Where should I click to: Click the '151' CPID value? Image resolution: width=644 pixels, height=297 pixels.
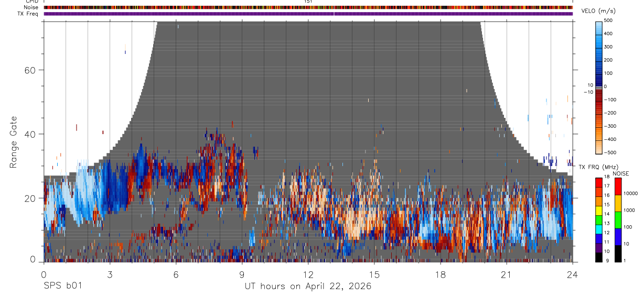(308, 2)
